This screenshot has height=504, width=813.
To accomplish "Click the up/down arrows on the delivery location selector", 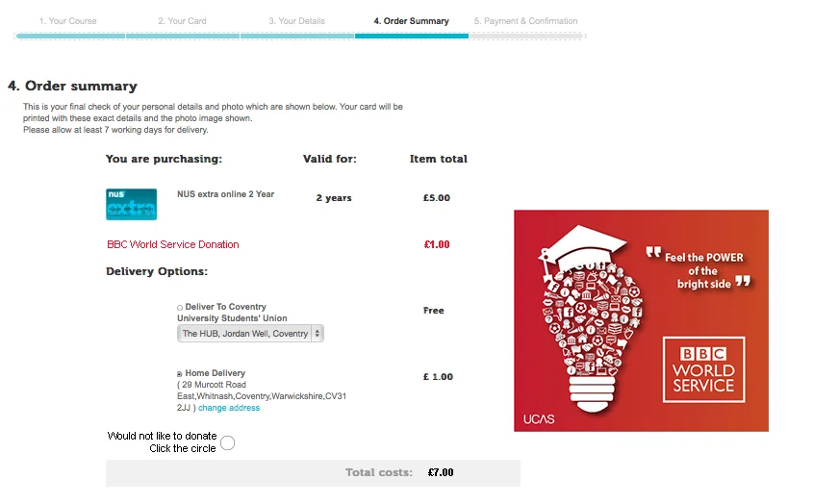I will (x=318, y=334).
